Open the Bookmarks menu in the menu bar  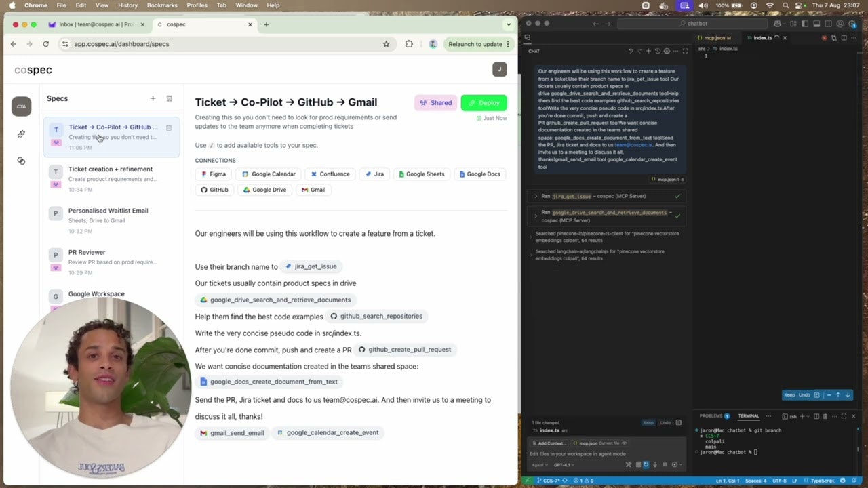click(162, 5)
